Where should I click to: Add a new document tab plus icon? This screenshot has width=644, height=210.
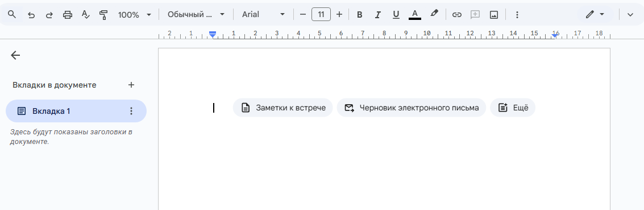[131, 85]
